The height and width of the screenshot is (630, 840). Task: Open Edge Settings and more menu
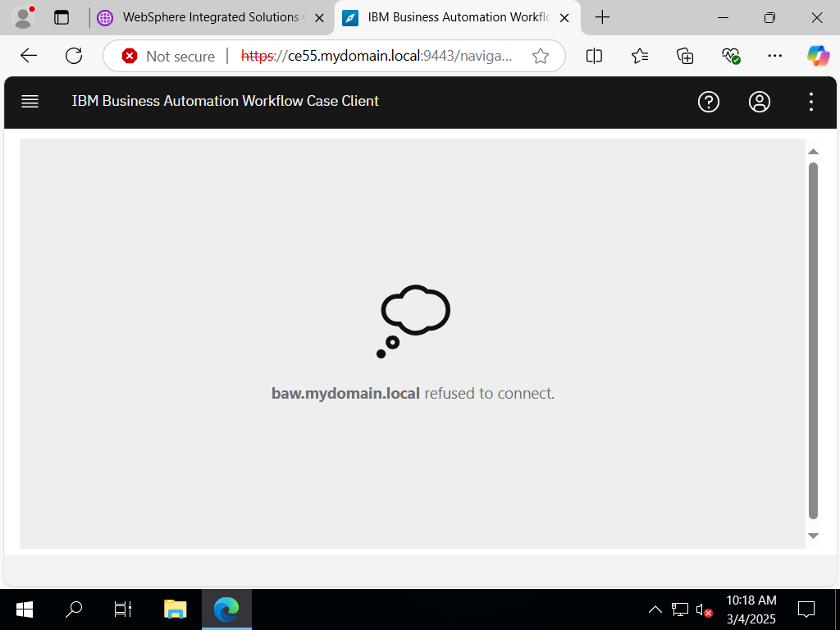coord(774,56)
